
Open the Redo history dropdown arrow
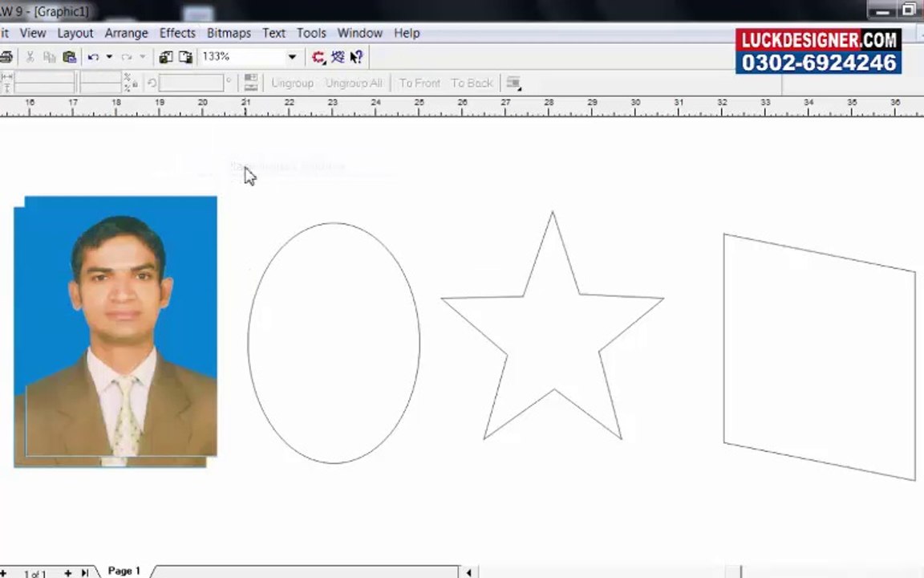pyautogui.click(x=143, y=57)
